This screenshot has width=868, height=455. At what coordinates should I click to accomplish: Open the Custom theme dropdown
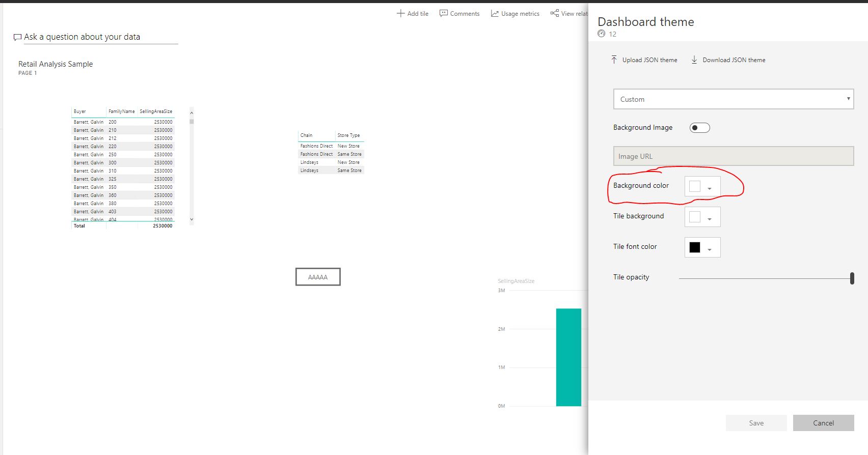click(734, 99)
